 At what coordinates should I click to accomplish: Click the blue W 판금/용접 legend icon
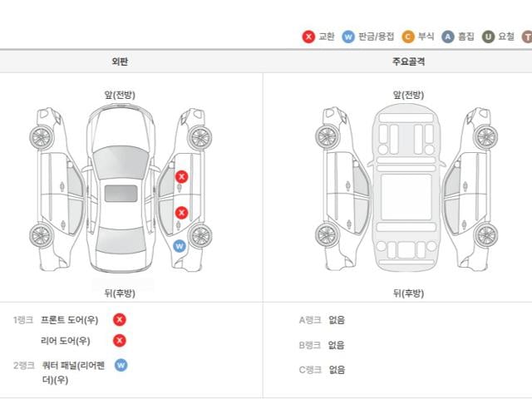pos(348,37)
